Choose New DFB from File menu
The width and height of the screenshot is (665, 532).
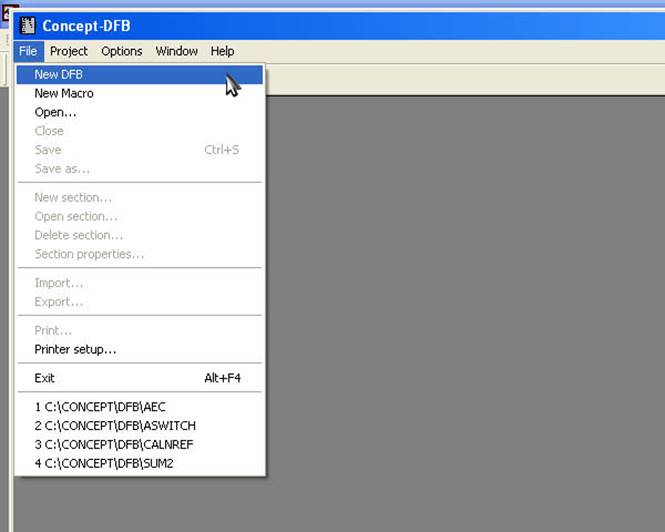[x=140, y=75]
